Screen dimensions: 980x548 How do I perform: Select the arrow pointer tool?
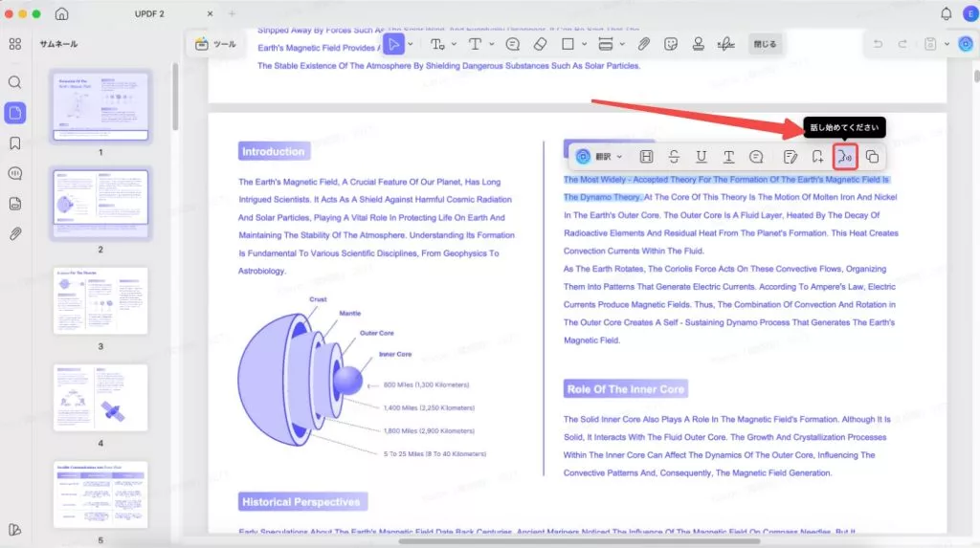click(393, 44)
